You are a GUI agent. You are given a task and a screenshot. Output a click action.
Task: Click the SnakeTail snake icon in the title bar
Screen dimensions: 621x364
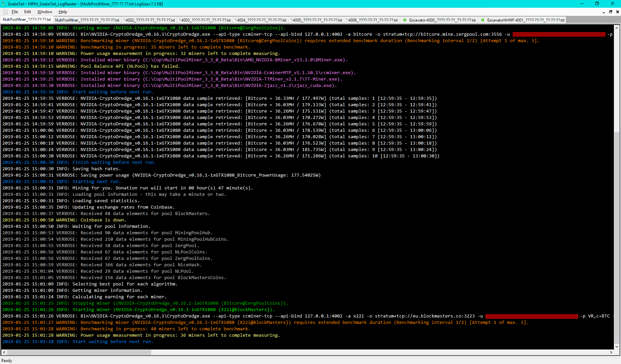click(4, 4)
